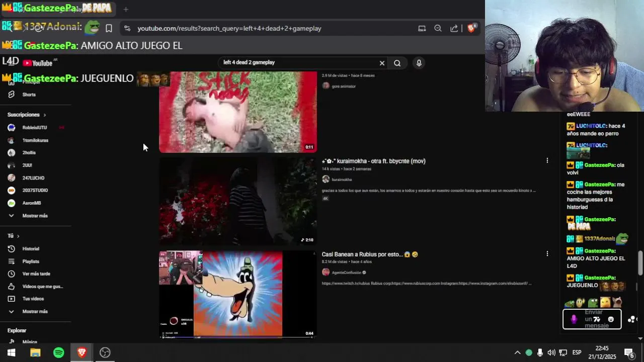
Task: Open OBS Studio from the taskbar
Action: click(x=105, y=352)
